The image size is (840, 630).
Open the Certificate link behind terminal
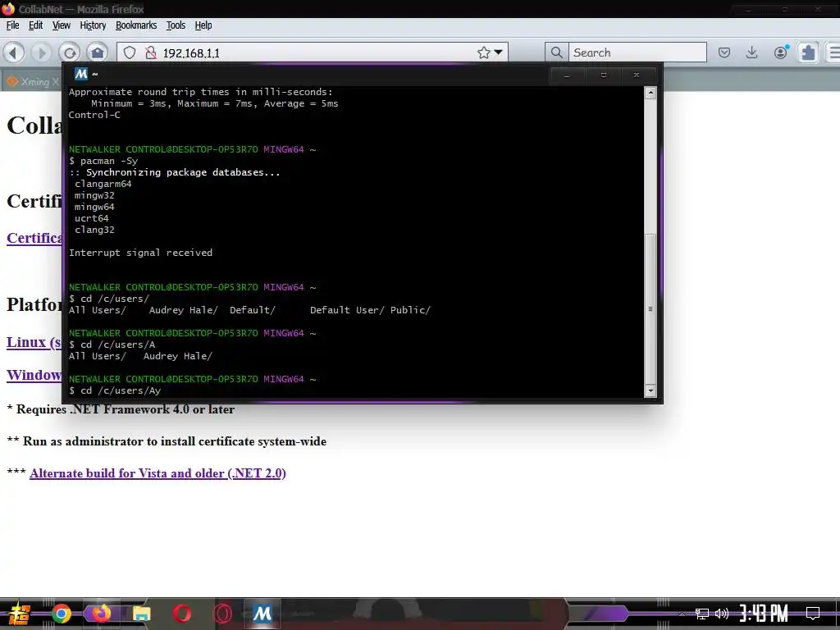click(34, 237)
